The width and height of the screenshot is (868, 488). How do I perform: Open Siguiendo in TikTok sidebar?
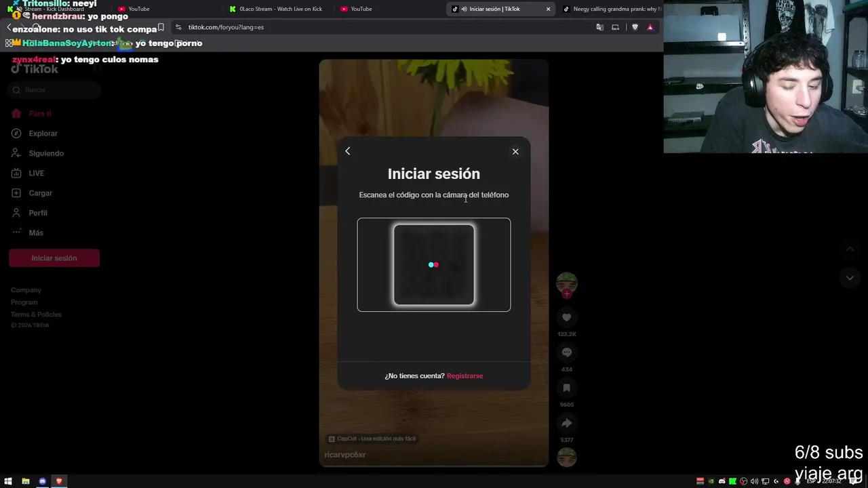click(46, 153)
